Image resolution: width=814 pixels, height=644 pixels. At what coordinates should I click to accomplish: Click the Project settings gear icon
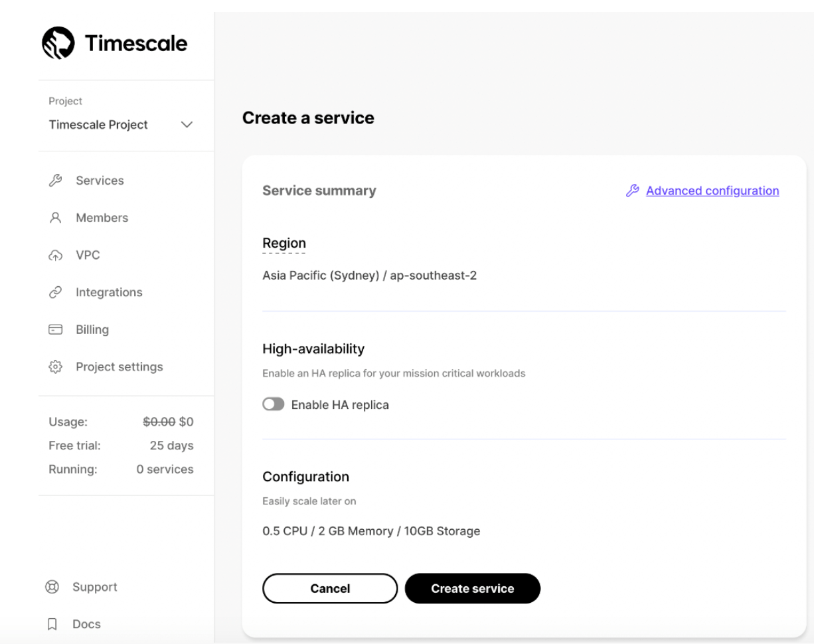pyautogui.click(x=56, y=367)
